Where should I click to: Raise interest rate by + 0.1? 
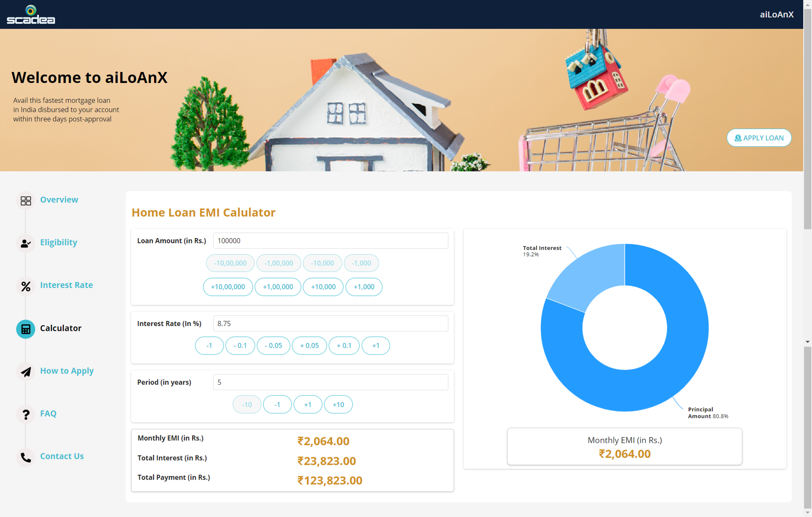coord(344,345)
